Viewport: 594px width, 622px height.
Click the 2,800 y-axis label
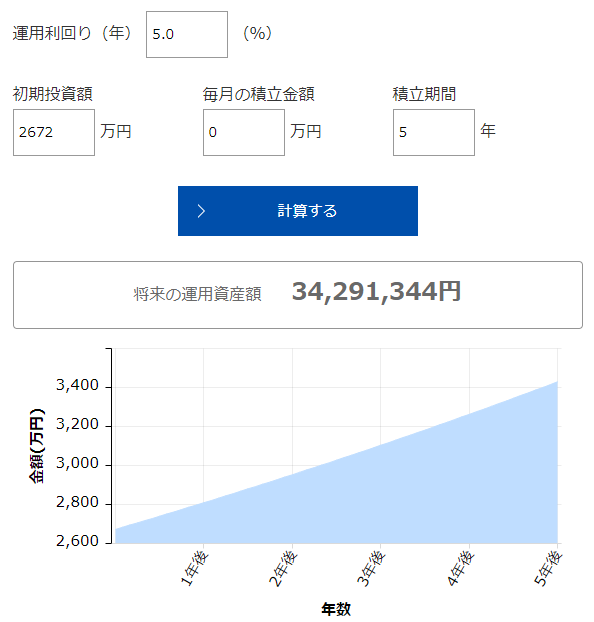(77, 503)
